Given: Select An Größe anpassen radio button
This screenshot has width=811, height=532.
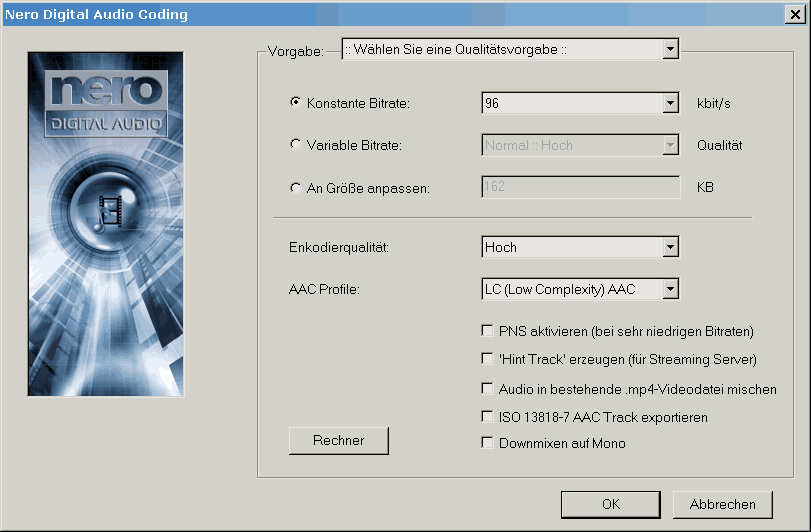Looking at the screenshot, I should (295, 187).
